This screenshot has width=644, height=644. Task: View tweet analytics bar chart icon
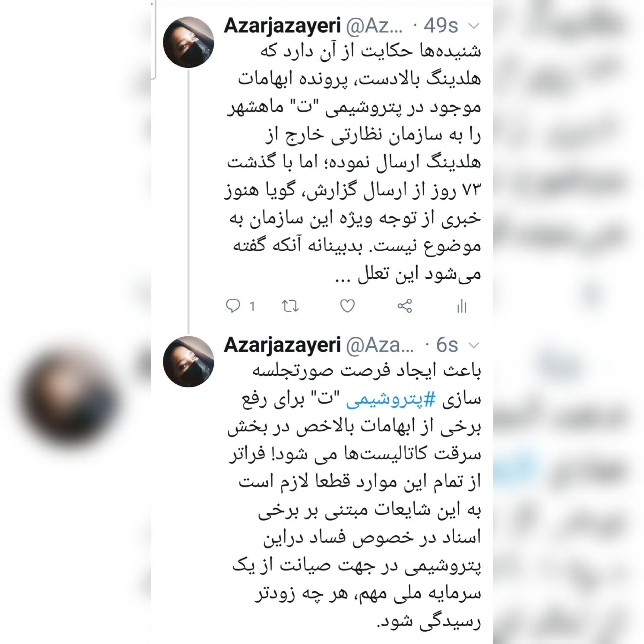pos(462,306)
